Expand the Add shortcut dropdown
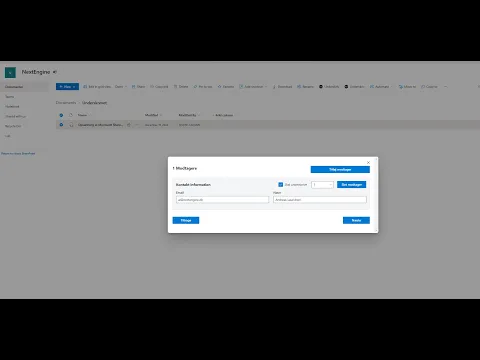This screenshot has height=360, width=480. tap(253, 87)
